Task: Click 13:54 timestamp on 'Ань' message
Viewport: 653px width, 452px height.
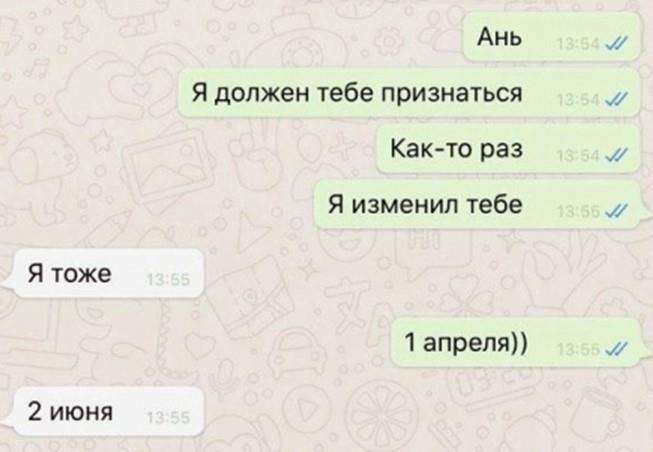Action: click(578, 44)
